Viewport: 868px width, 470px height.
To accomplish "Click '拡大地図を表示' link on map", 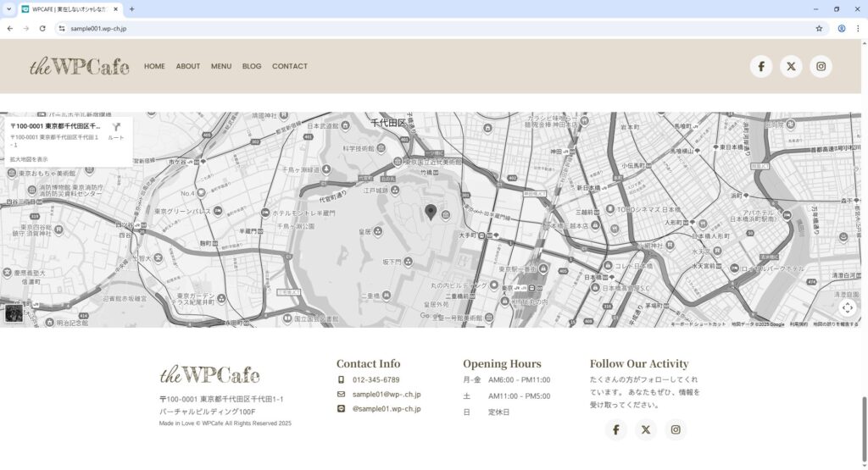I will coord(30,159).
